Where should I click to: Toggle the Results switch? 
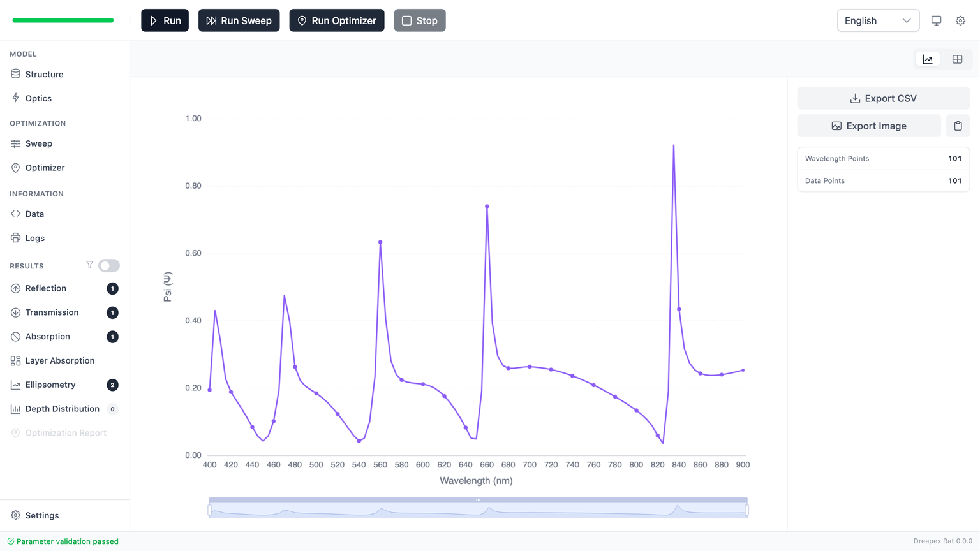[109, 265]
